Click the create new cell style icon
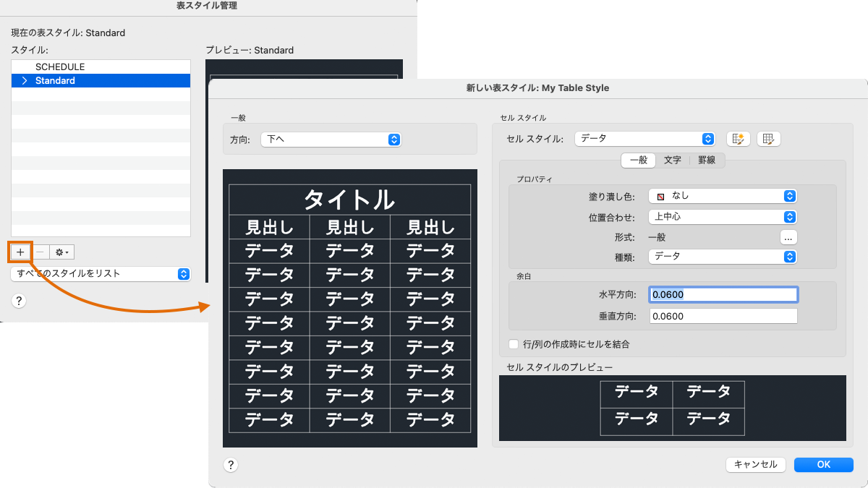Screen dimensions: 868x488 coord(739,139)
